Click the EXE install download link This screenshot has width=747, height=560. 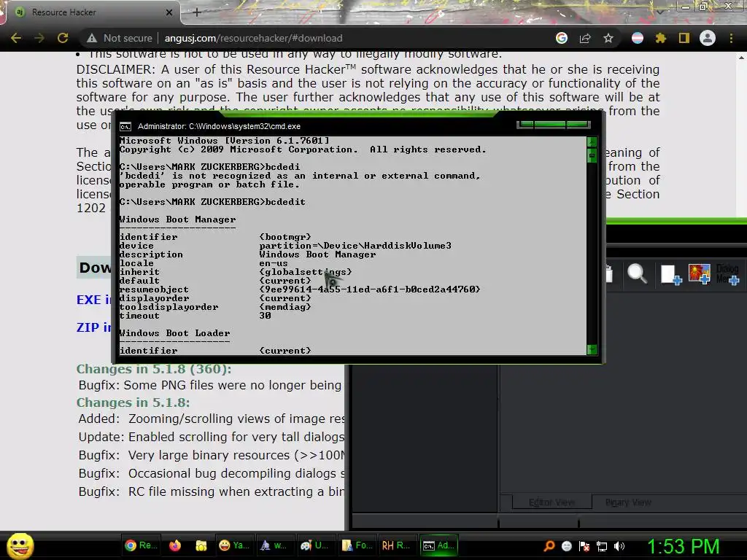point(94,300)
